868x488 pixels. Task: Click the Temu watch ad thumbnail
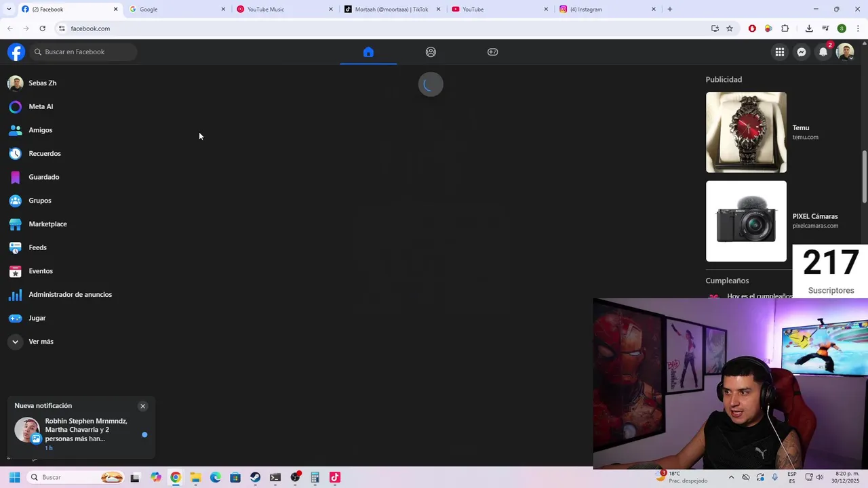click(x=746, y=132)
